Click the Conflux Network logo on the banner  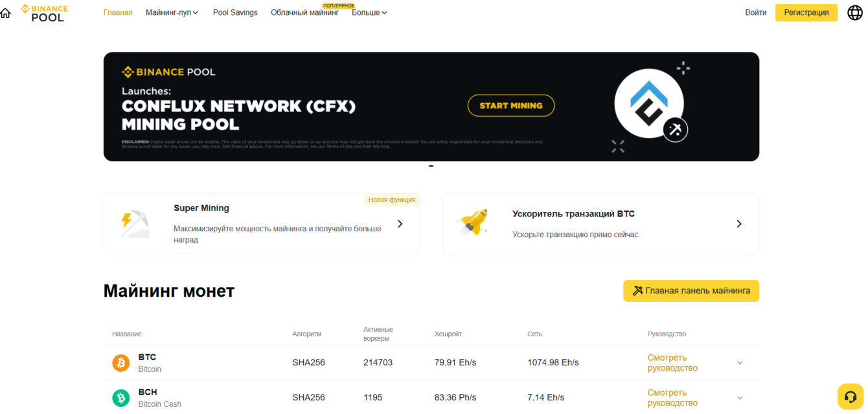click(648, 104)
